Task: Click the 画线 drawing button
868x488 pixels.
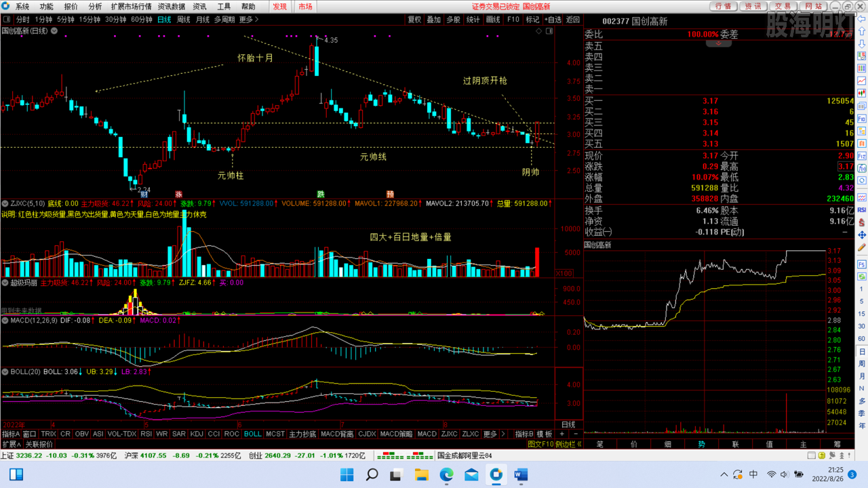Action: tap(493, 20)
